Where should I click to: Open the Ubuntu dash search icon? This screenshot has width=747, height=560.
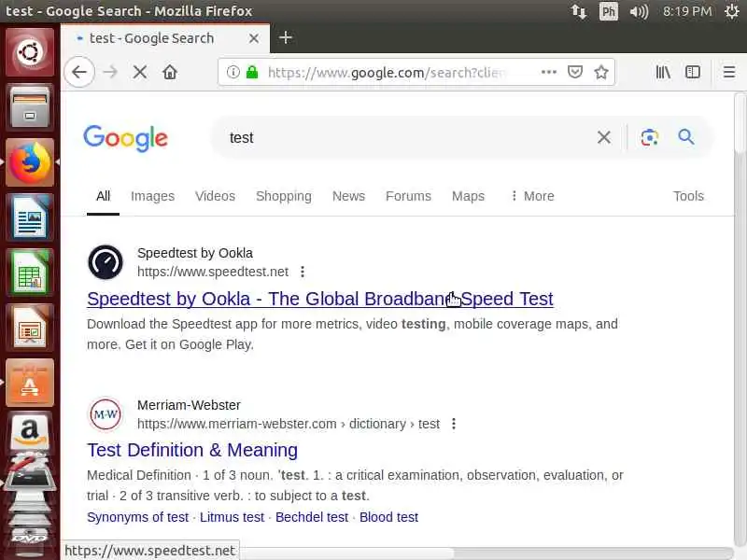30,52
